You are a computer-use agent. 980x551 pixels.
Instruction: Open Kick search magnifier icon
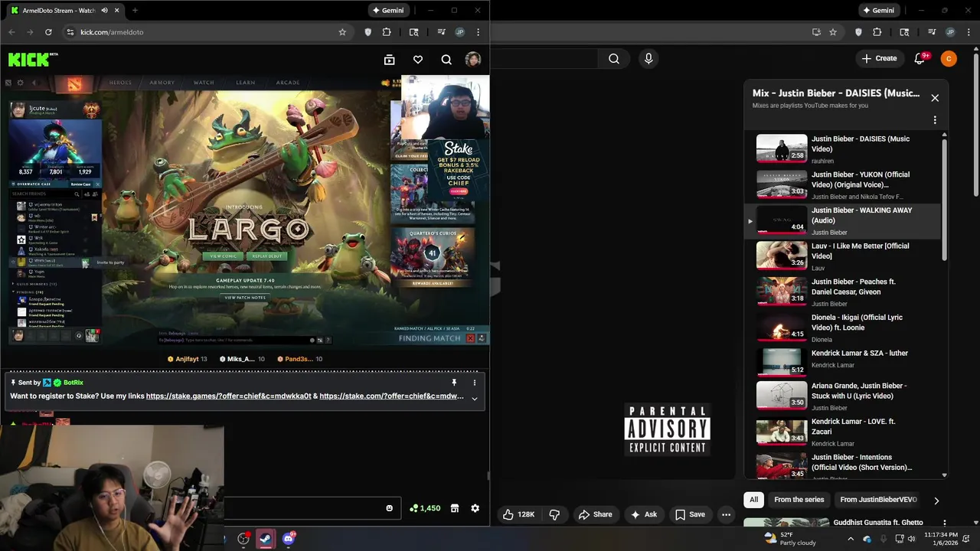pyautogui.click(x=446, y=60)
